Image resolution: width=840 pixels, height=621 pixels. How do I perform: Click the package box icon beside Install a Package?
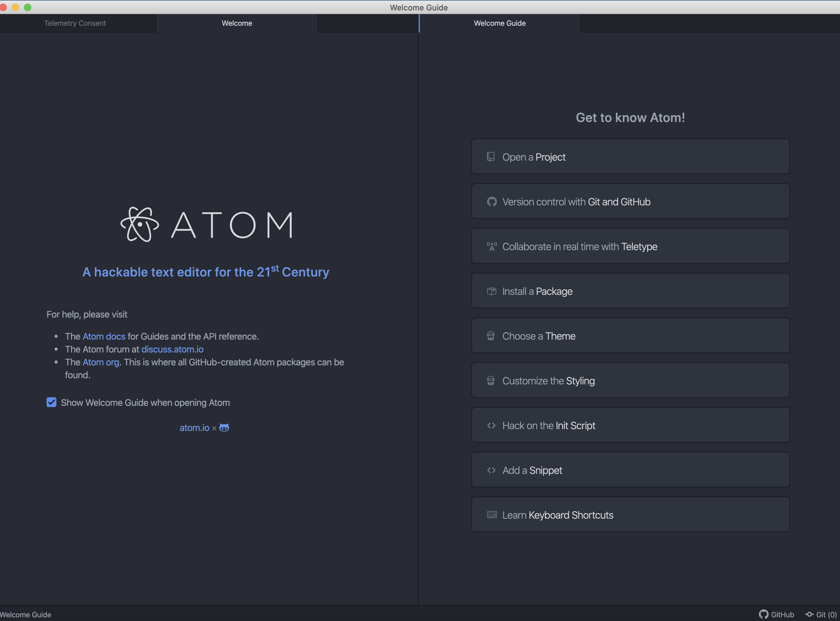pos(492,291)
